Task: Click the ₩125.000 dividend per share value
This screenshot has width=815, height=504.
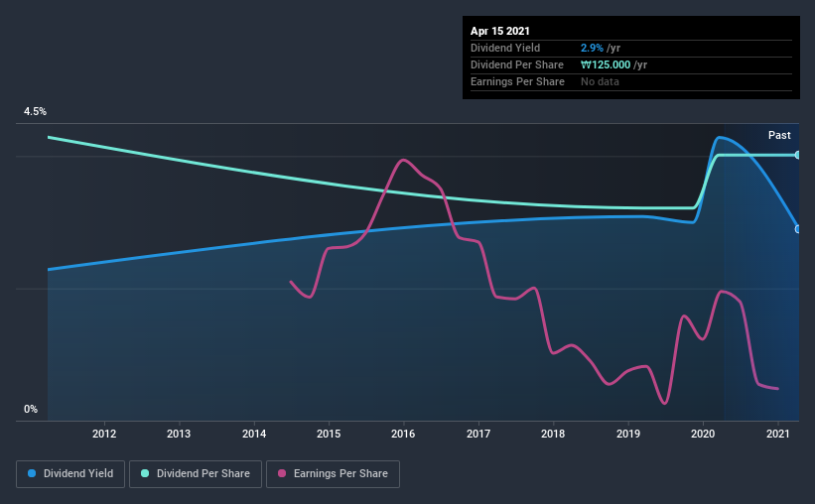Action: click(x=606, y=64)
